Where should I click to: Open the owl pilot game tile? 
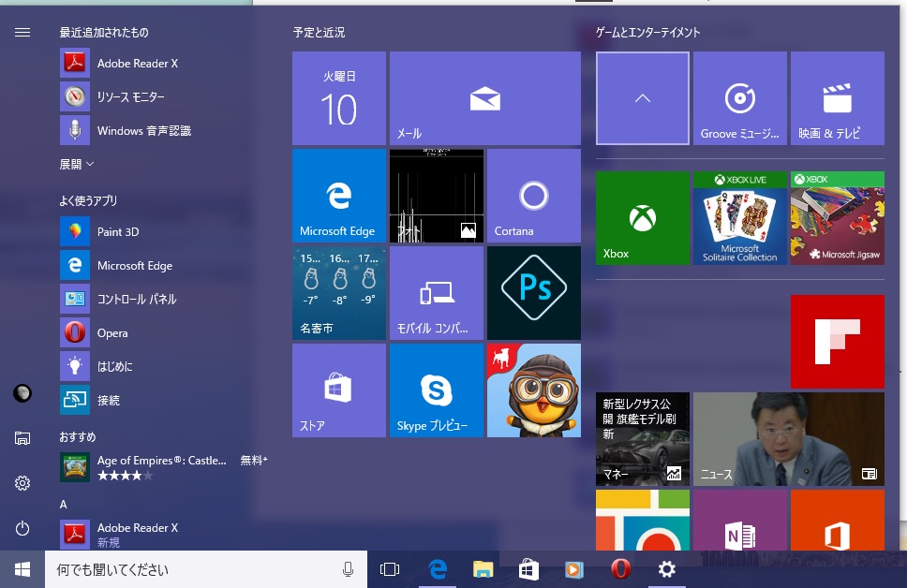534,390
